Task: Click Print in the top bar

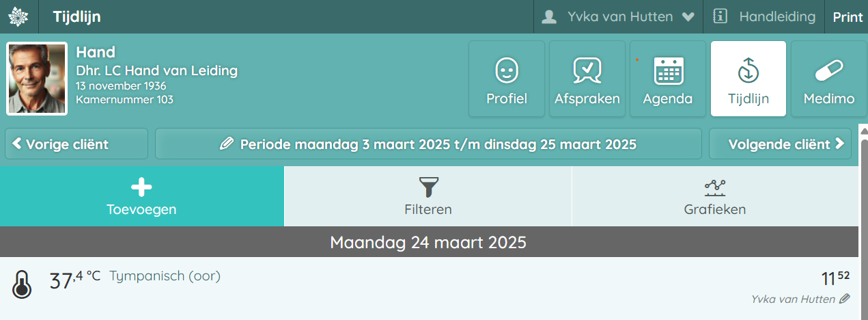Action: tap(848, 16)
